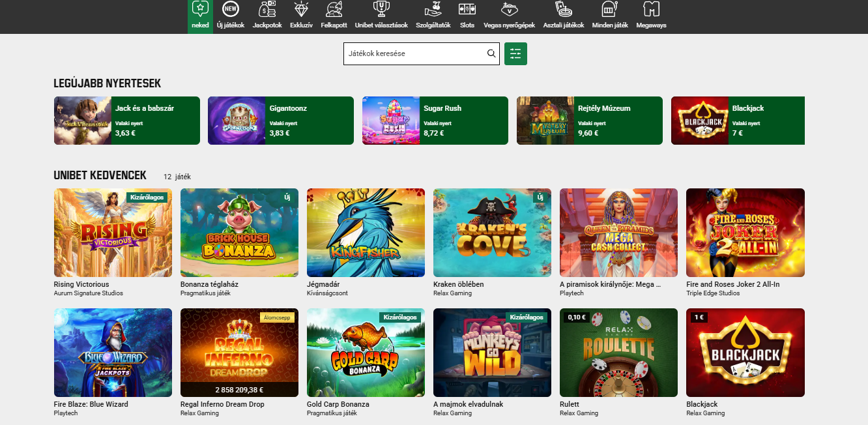Click the search magnifier icon
This screenshot has height=425, width=868.
[491, 53]
